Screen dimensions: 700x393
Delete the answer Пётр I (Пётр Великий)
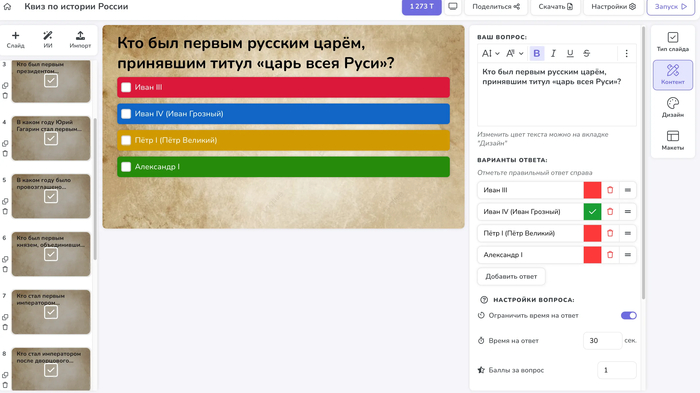[x=610, y=233]
